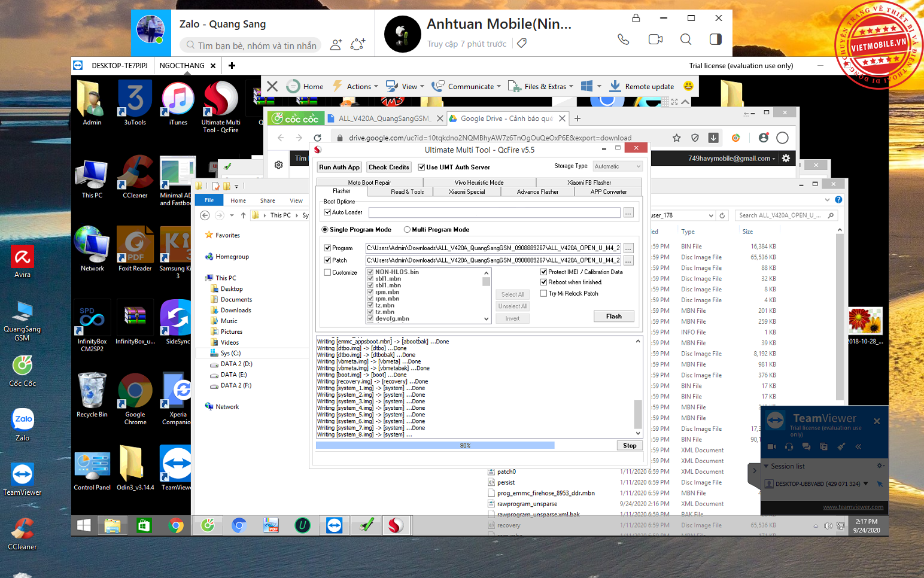
Task: Open iTunes desktop shortcut
Action: click(x=178, y=103)
